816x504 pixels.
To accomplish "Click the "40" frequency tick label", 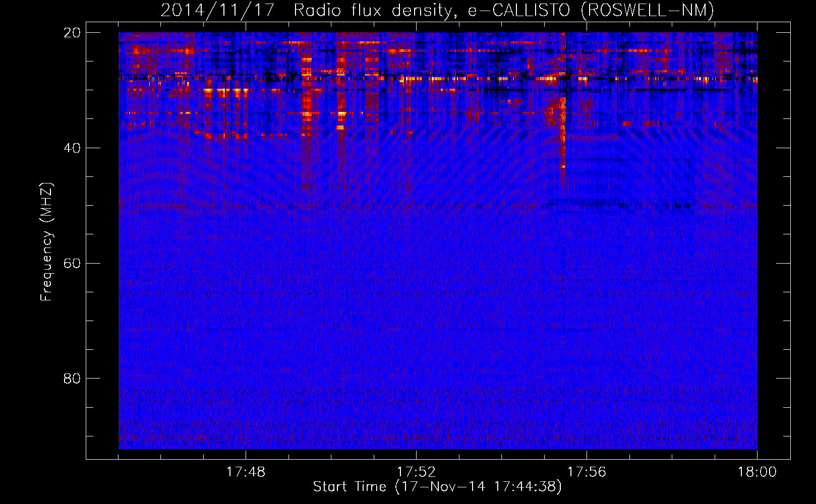I will pos(72,148).
